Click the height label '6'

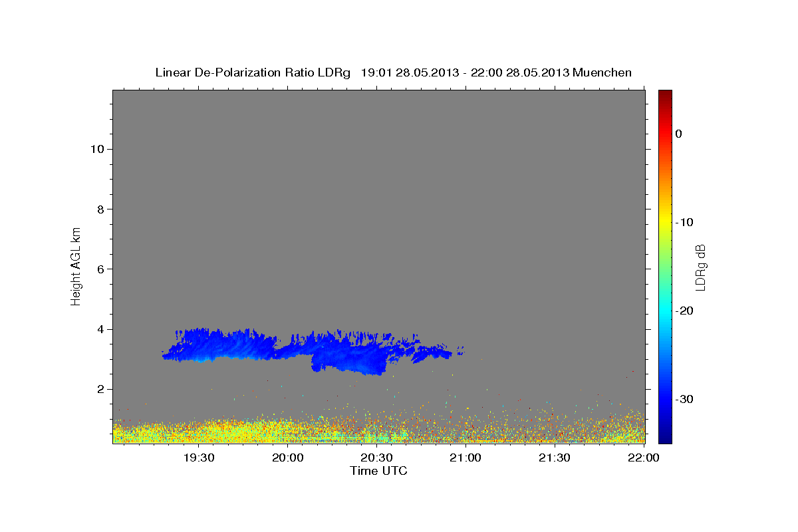click(x=100, y=269)
